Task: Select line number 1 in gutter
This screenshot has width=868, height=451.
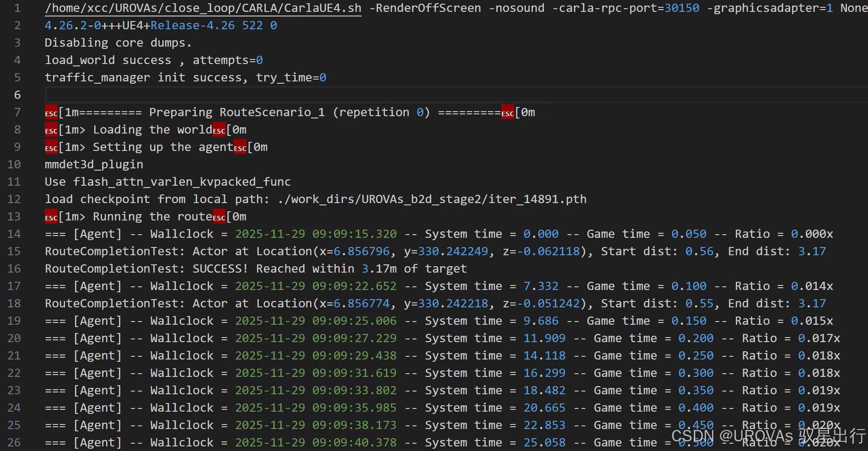Action: [17, 8]
